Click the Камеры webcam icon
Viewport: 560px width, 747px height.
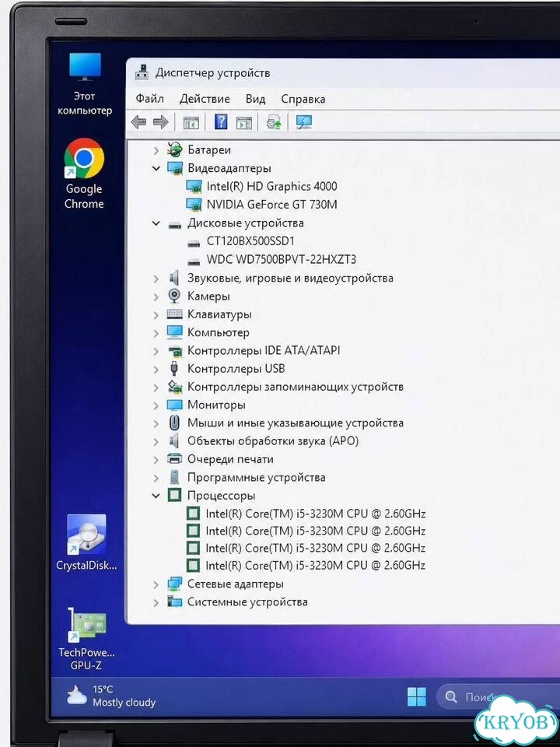(175, 296)
